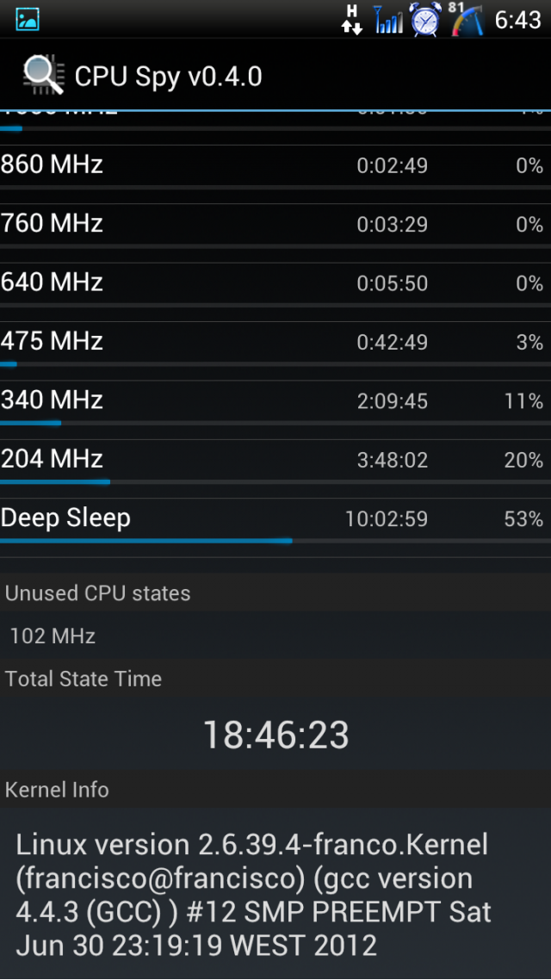Select the 340 MHz state row
This screenshot has height=980, width=551.
click(x=275, y=402)
